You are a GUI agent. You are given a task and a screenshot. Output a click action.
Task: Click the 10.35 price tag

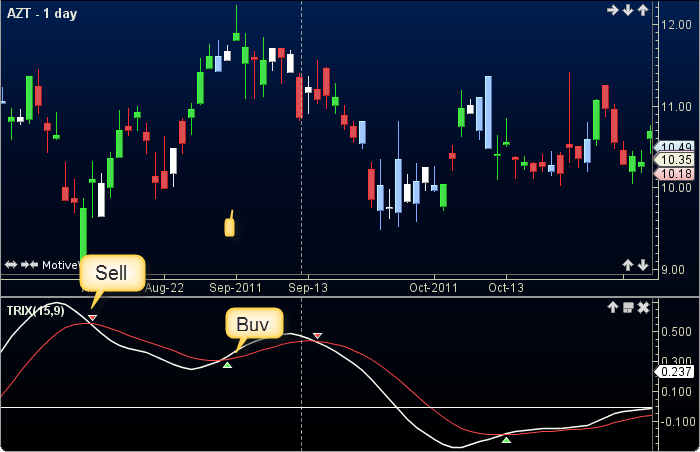675,160
